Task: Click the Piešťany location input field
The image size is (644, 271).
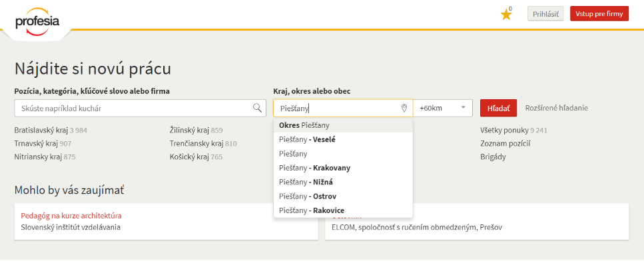Action: click(343, 108)
